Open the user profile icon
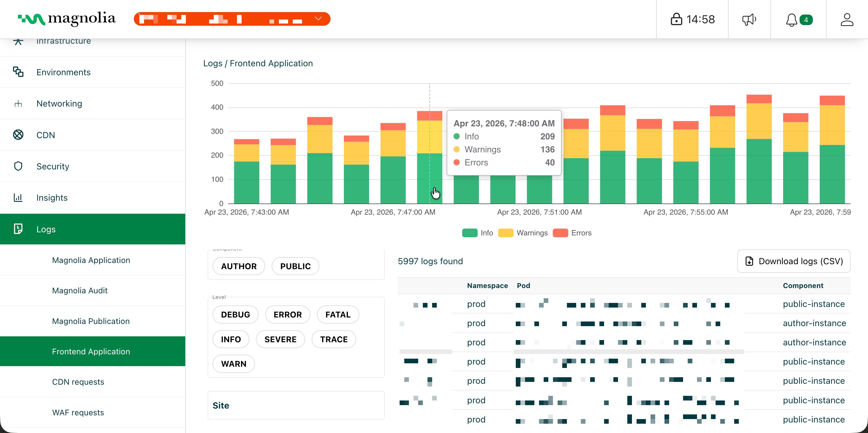Viewport: 868px width, 433px height. click(846, 19)
